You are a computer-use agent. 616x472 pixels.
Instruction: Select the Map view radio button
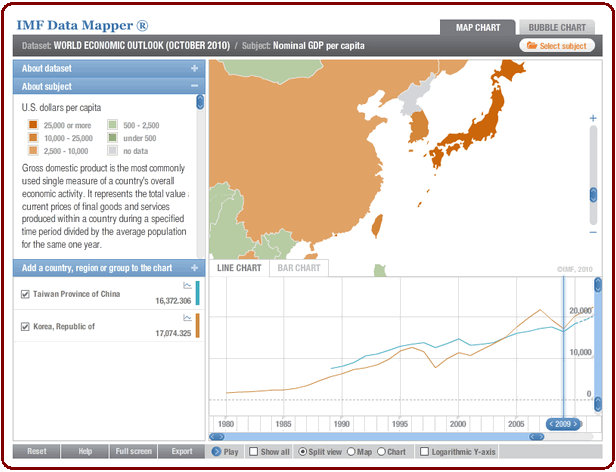click(x=351, y=452)
